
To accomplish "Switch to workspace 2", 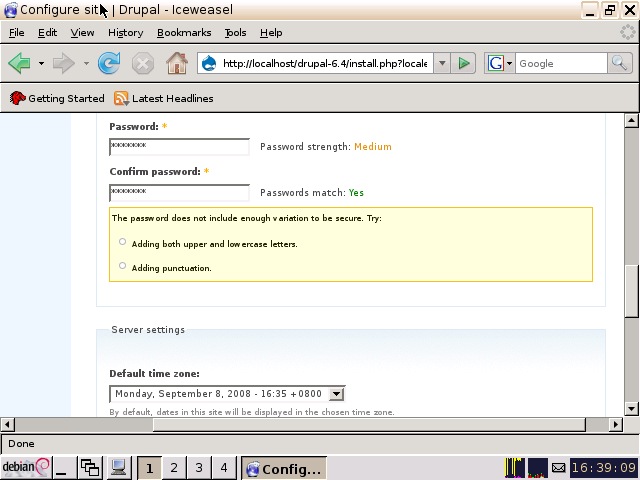I will click(x=174, y=468).
